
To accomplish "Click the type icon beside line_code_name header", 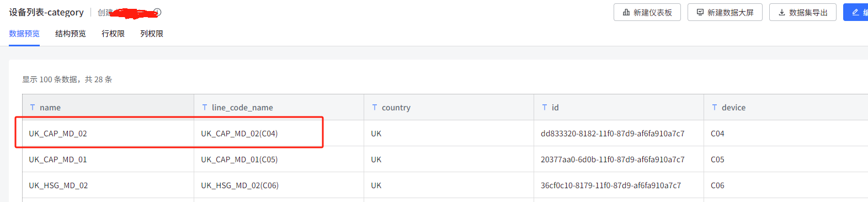I will pos(205,107).
